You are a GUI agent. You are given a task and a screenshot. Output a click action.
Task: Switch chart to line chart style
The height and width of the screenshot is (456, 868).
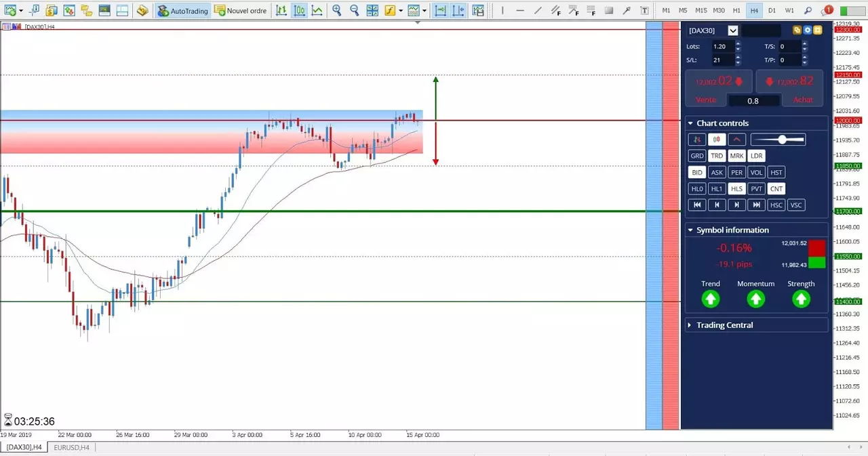pyautogui.click(x=317, y=11)
